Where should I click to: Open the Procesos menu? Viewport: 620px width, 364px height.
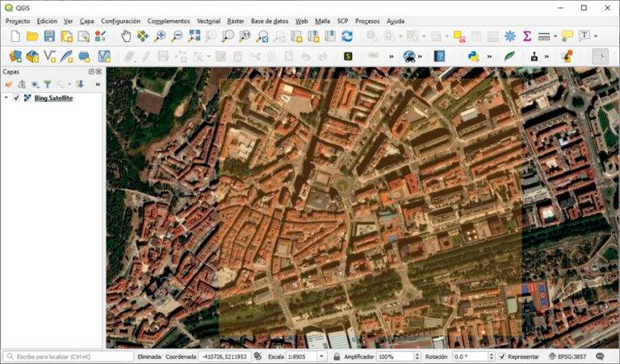(x=367, y=21)
